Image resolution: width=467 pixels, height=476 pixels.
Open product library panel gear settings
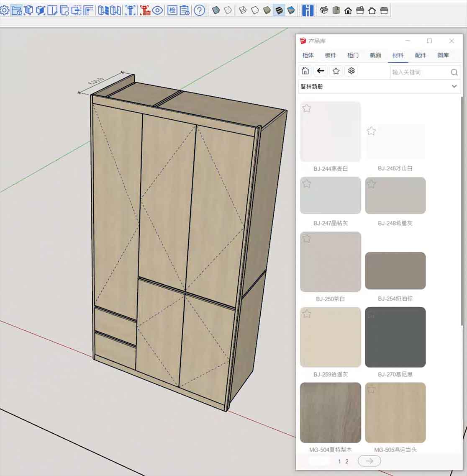[352, 71]
